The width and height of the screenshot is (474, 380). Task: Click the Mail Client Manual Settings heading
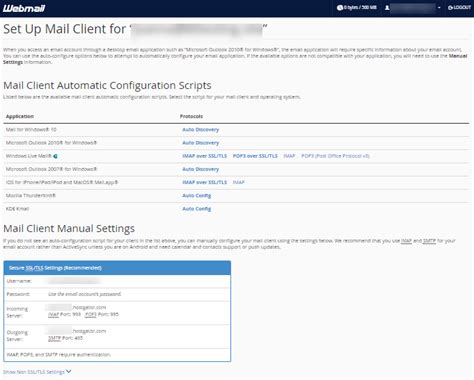69,229
